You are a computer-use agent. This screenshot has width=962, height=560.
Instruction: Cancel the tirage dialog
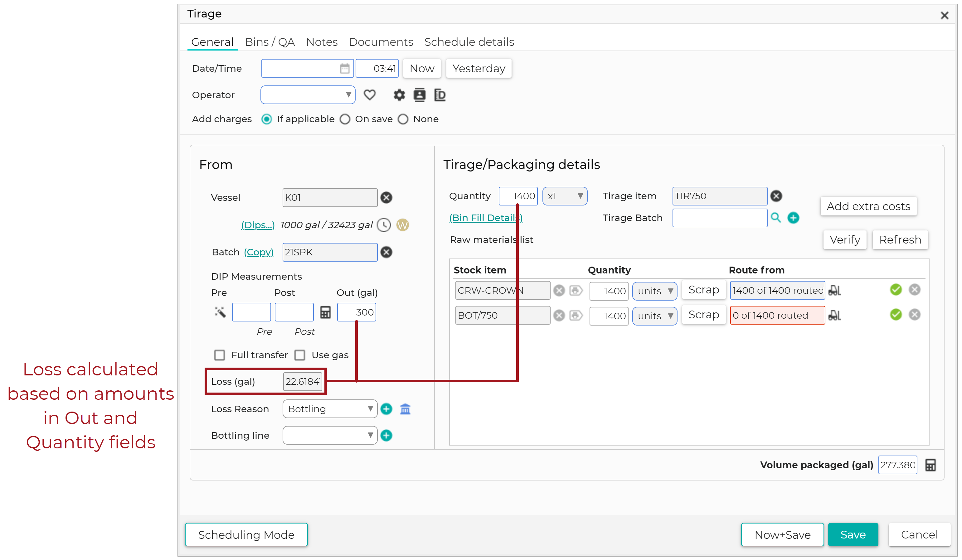pos(919,535)
